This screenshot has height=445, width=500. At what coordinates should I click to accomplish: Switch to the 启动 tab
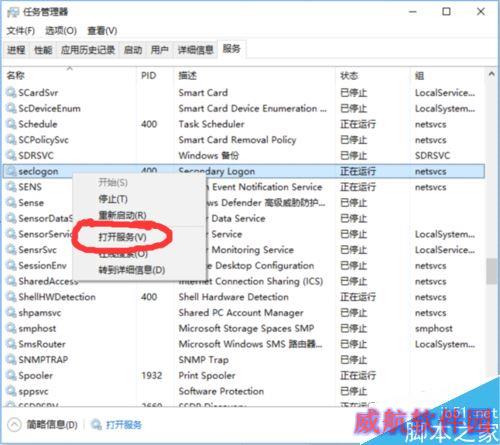coord(133,50)
